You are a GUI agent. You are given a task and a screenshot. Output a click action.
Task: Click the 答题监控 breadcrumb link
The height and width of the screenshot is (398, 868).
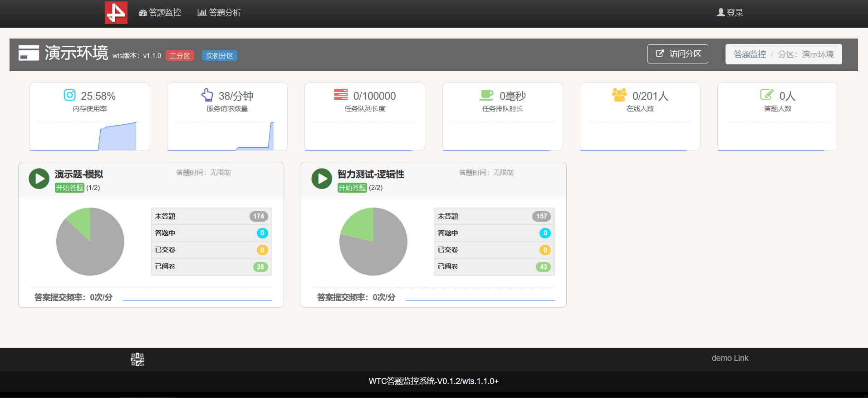click(x=750, y=54)
